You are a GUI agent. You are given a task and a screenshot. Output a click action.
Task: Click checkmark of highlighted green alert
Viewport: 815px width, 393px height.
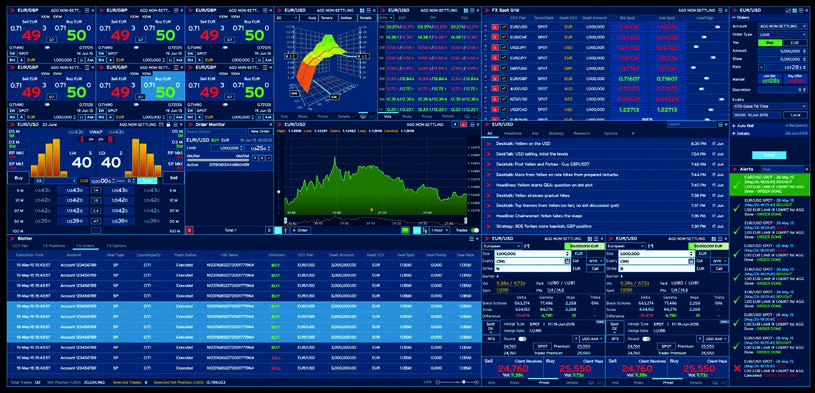(736, 184)
